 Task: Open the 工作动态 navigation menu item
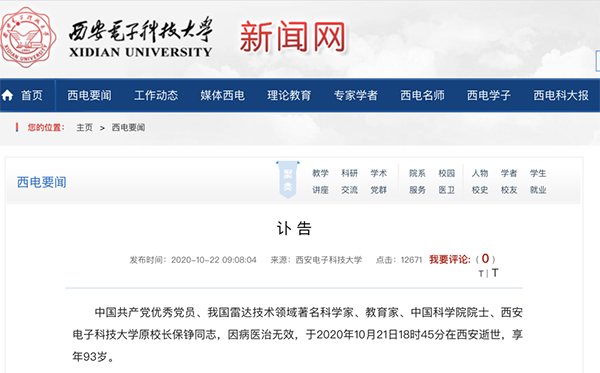coord(156,95)
